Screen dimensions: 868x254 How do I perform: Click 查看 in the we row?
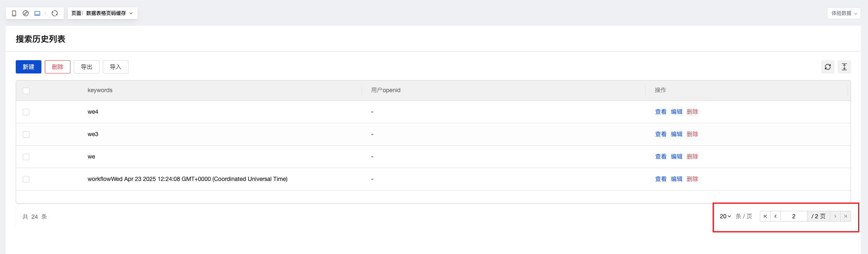pyautogui.click(x=661, y=156)
